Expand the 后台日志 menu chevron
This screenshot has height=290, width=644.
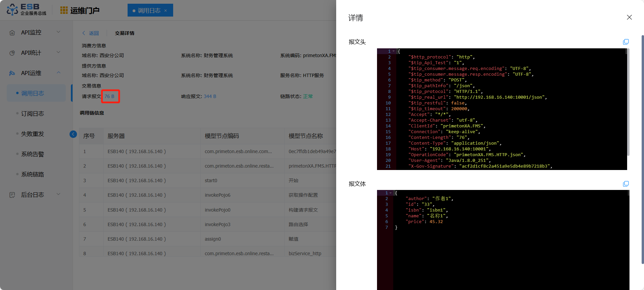coord(58,194)
